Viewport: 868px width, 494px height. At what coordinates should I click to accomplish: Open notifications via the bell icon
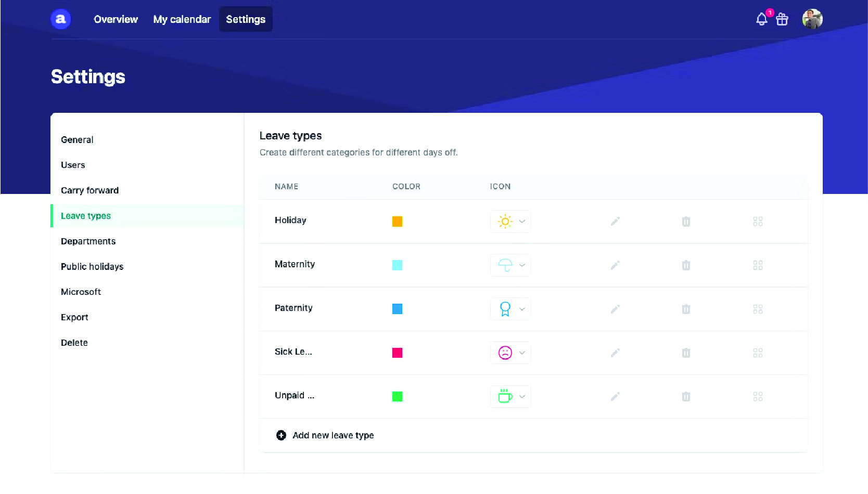761,19
